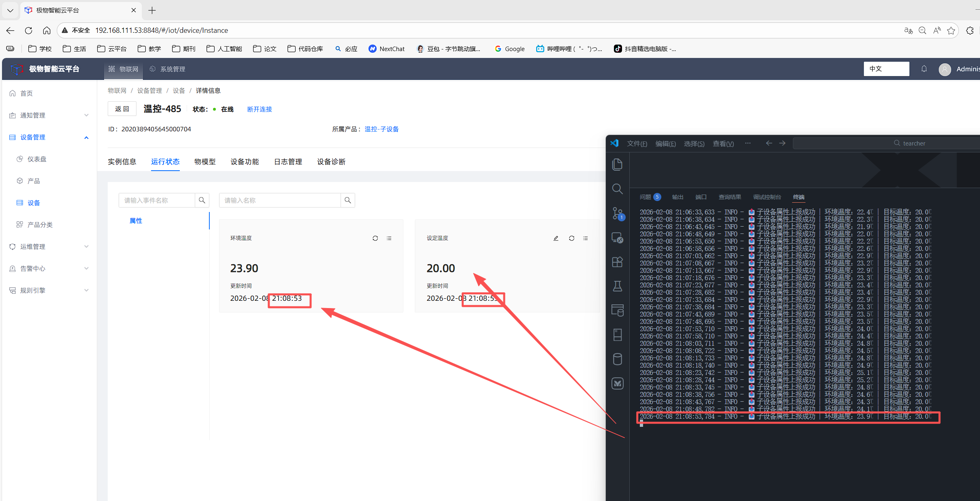Click refresh icon on 环境温度 card
Viewport: 980px width, 501px height.
[x=375, y=238]
